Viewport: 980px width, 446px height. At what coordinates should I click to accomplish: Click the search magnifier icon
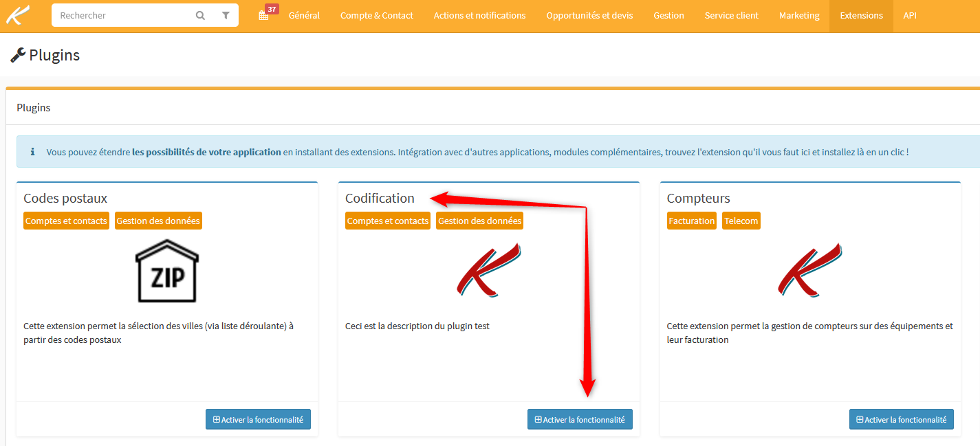[200, 15]
